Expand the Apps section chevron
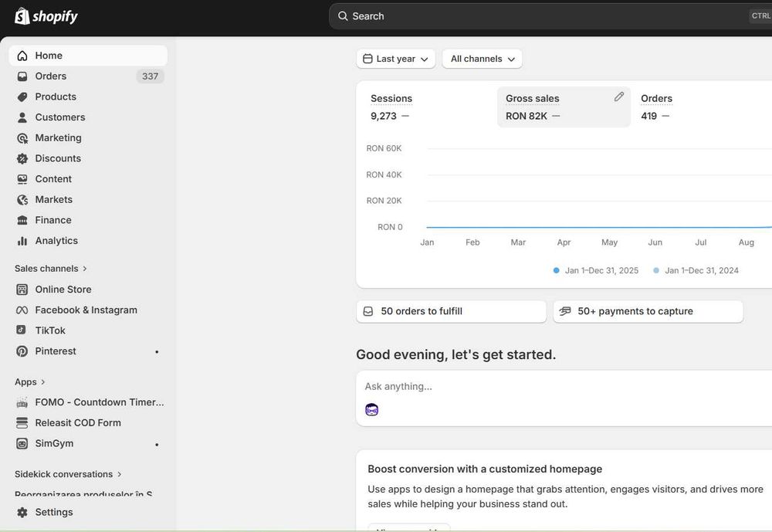772x532 pixels. 43,382
